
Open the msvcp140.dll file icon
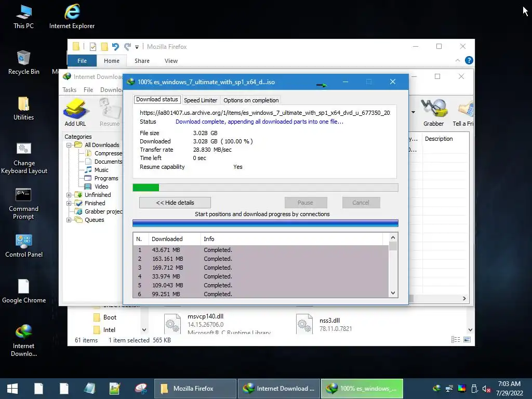pos(172,324)
